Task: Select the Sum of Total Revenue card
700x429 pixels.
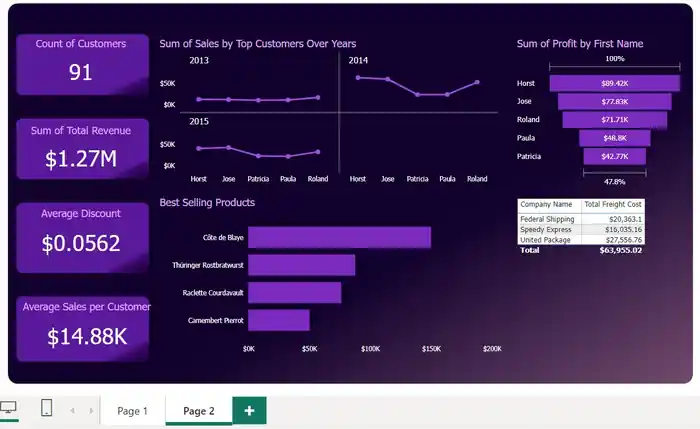Action: point(82,149)
